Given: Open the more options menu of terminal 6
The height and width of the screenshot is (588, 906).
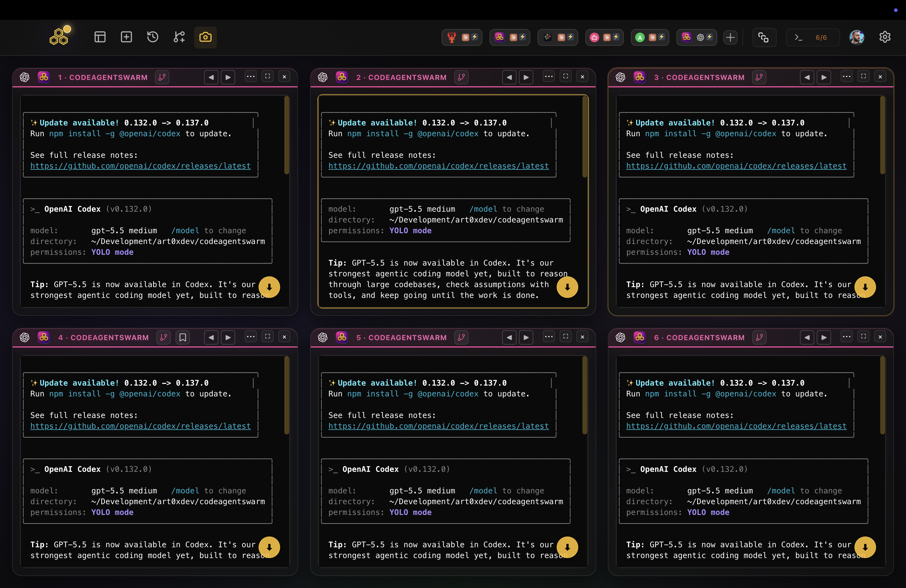Looking at the screenshot, I should [846, 337].
